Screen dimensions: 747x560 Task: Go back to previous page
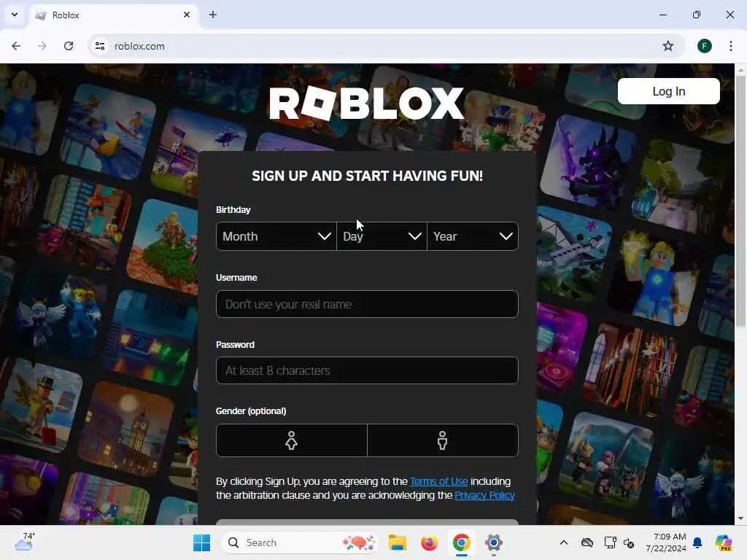(16, 46)
